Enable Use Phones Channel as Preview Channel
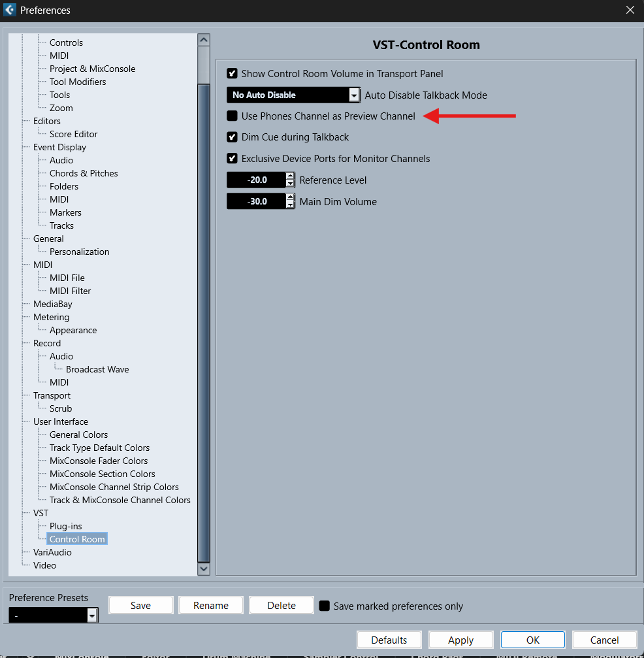644x658 pixels. click(x=232, y=116)
